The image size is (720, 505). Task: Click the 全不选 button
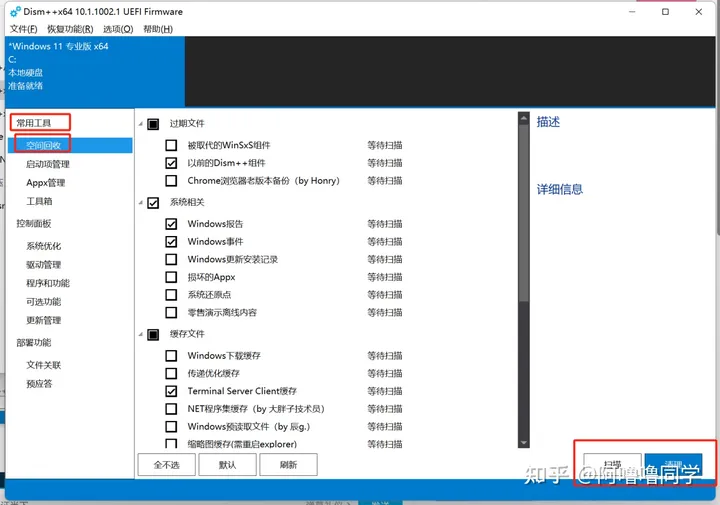(x=167, y=465)
